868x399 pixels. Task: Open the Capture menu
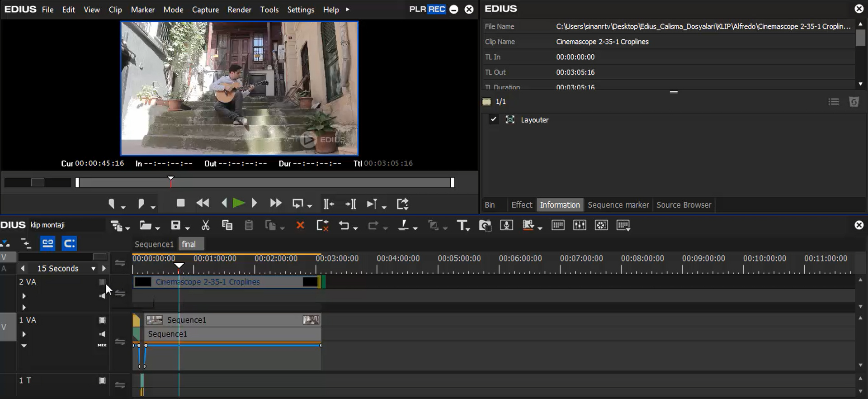click(205, 9)
